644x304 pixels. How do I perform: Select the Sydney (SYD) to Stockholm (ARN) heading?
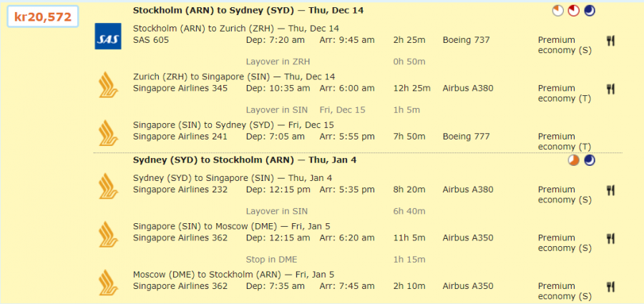pos(245,160)
